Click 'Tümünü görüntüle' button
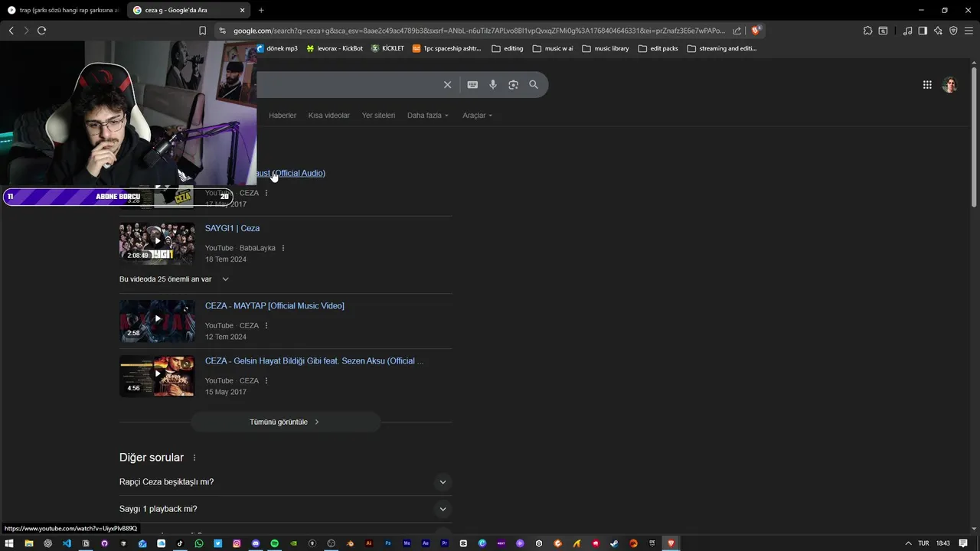This screenshot has width=980, height=551. [x=286, y=422]
